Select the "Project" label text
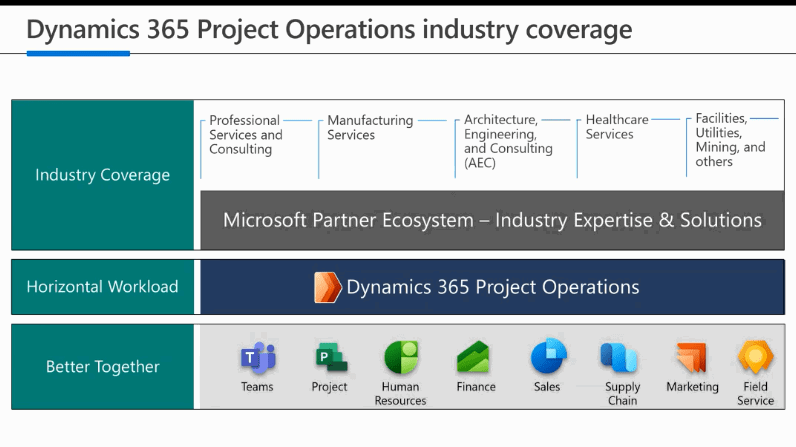The image size is (796, 447). [x=329, y=387]
